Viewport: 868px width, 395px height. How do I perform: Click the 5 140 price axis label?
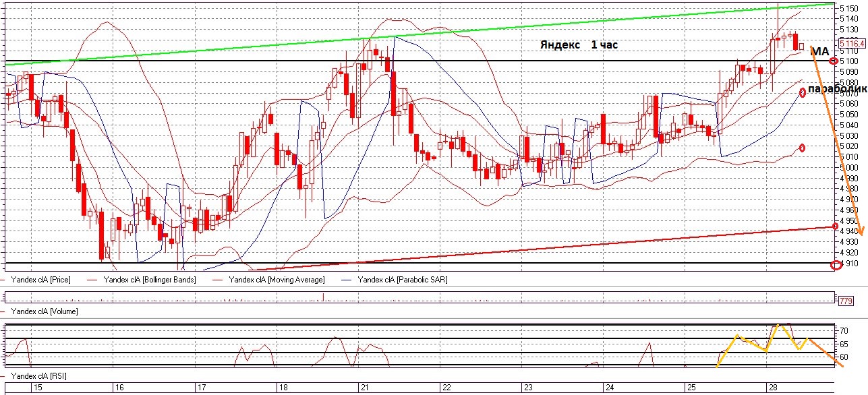848,19
